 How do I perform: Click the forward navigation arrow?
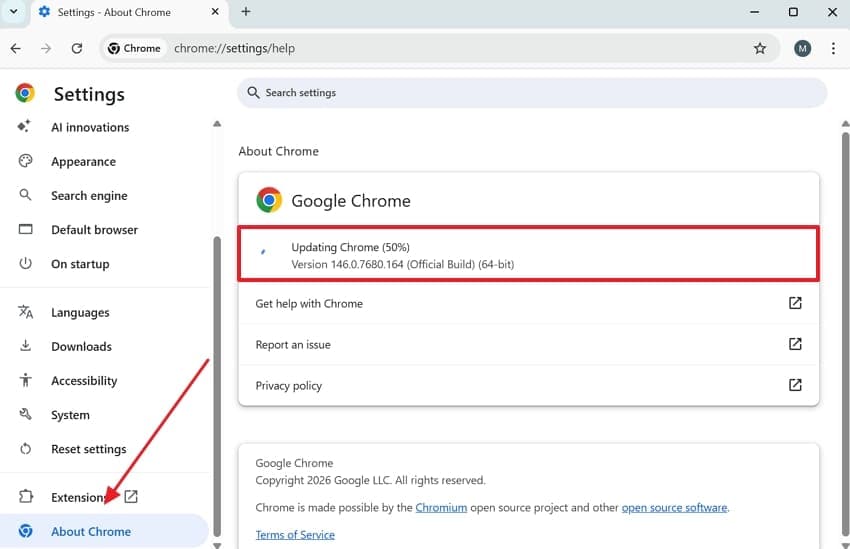[x=46, y=48]
